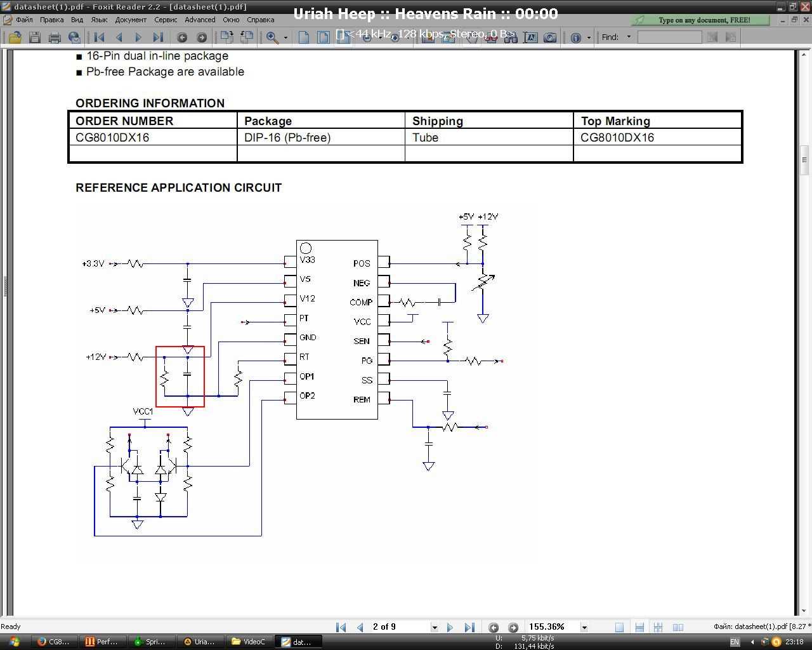This screenshot has width=812, height=650.
Task: Click previous view arrow in top toolbar
Action: [x=182, y=37]
